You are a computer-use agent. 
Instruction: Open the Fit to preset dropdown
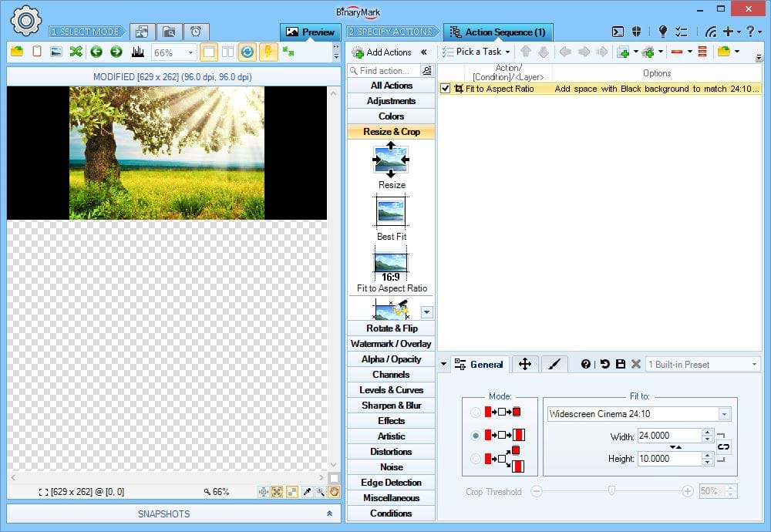pos(722,413)
